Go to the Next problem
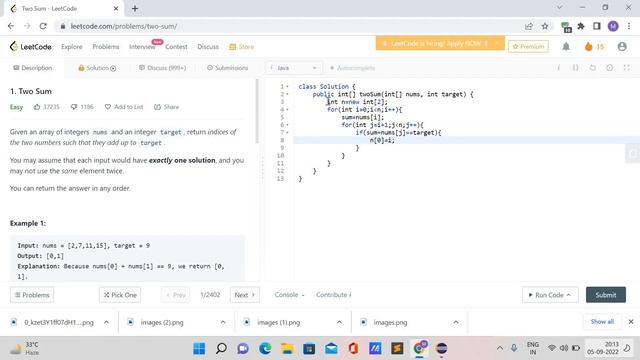Image resolution: width=640 pixels, height=360 pixels. (x=244, y=295)
